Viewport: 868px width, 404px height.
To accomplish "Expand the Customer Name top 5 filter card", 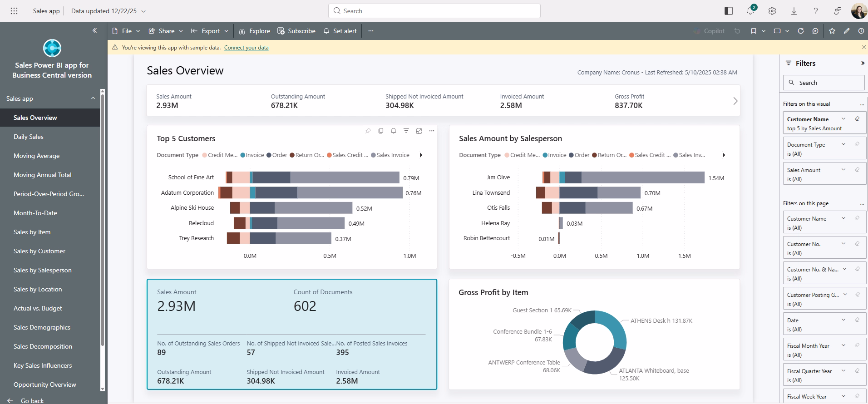I will 843,119.
